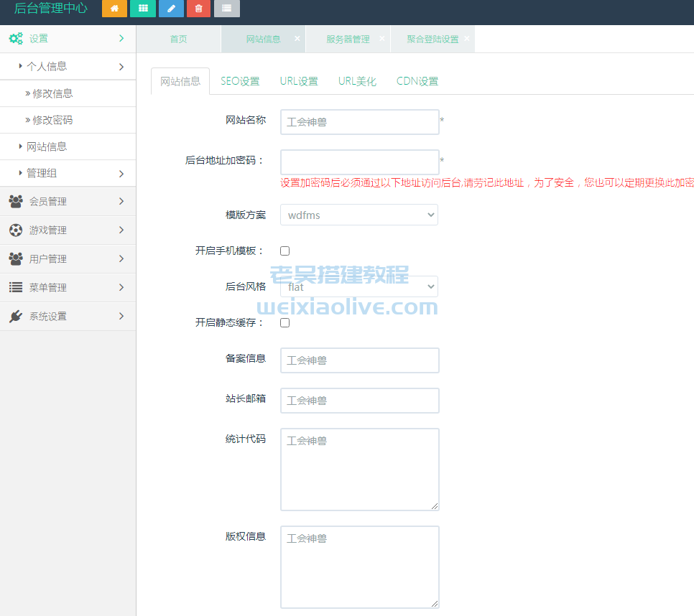This screenshot has height=616, width=694.
Task: Expand the 管理组 sidebar menu
Action: point(43,173)
